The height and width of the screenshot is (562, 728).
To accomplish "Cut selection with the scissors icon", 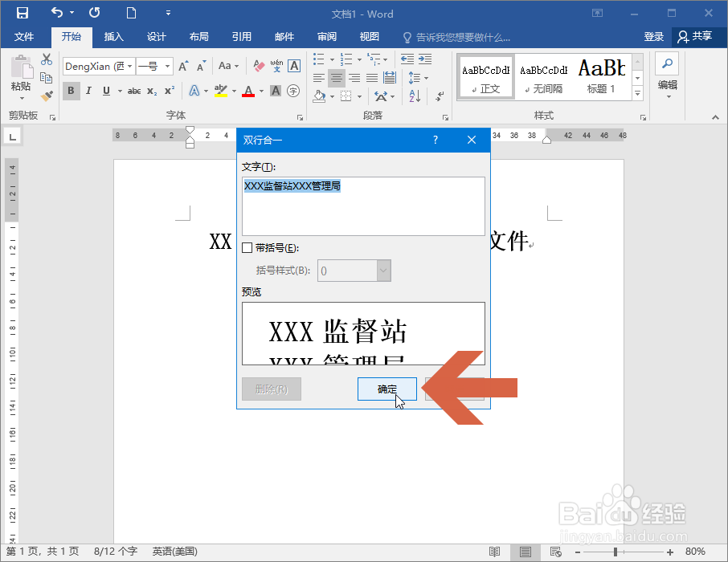I will [x=47, y=59].
